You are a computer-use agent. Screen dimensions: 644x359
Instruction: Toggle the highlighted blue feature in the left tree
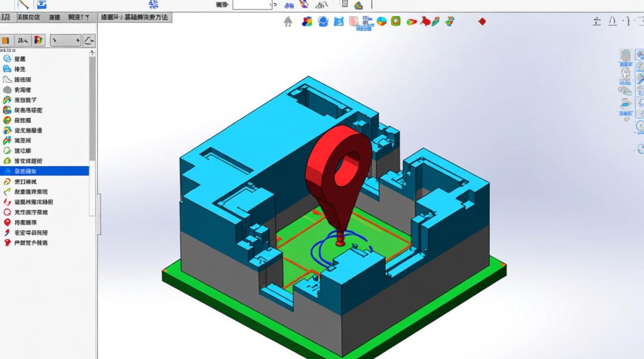(46, 171)
